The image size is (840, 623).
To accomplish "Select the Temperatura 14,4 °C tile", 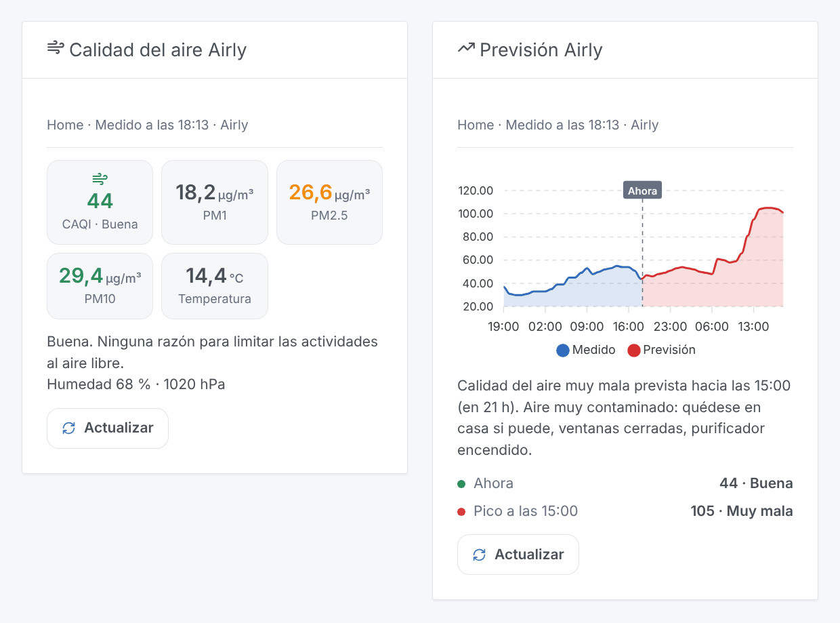I will [215, 285].
